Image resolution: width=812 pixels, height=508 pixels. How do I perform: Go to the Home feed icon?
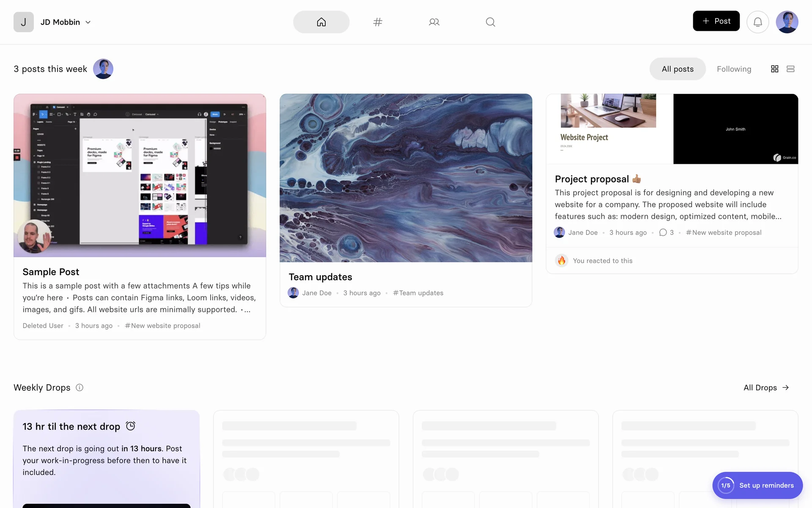click(321, 22)
